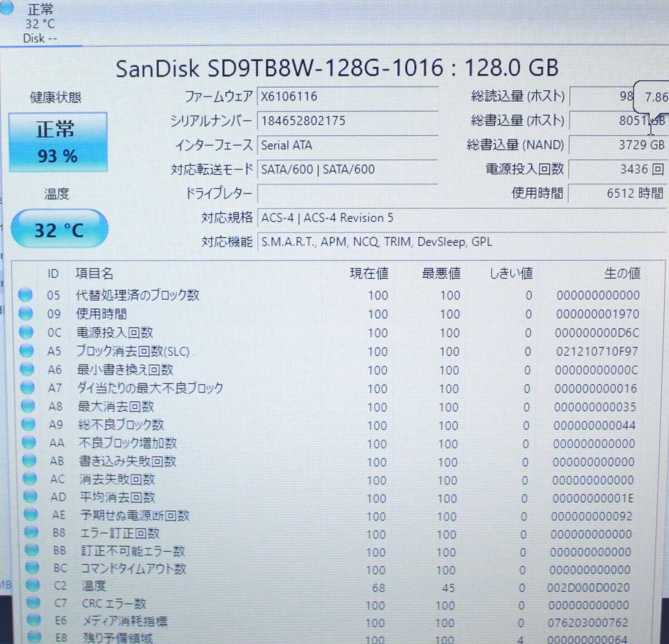
Task: Click the status icon for row 09 使用時間
Action: [26, 313]
